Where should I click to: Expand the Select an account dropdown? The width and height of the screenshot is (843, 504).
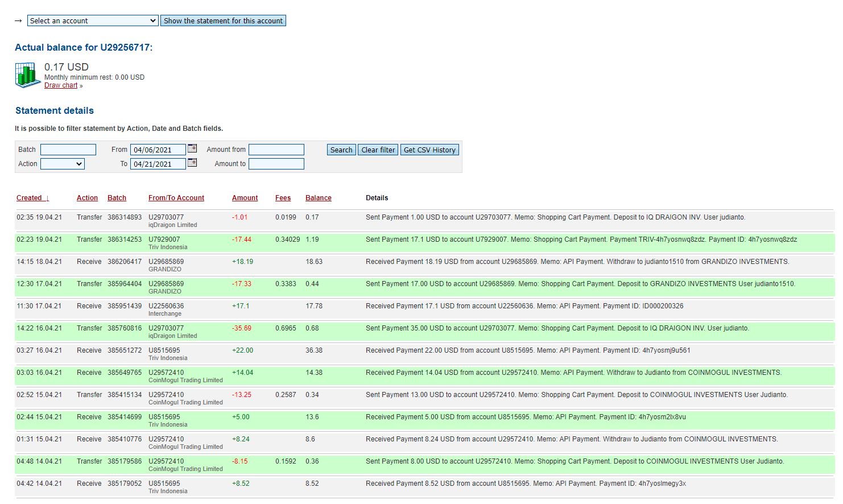click(x=93, y=21)
